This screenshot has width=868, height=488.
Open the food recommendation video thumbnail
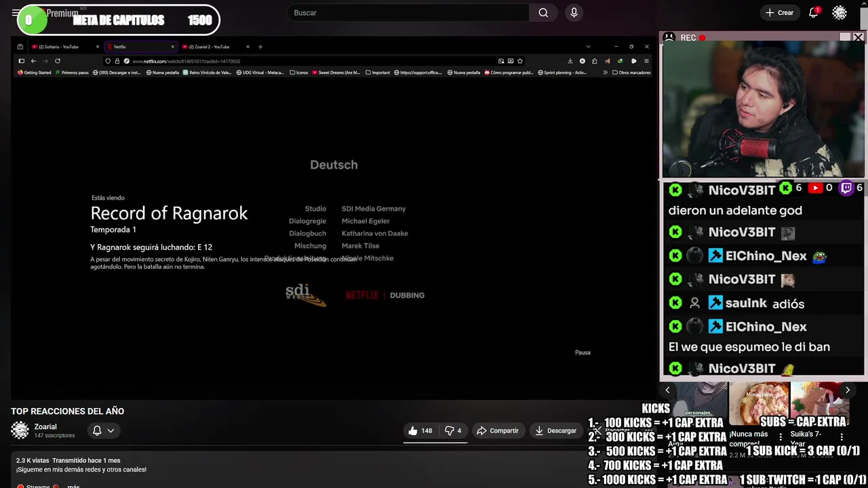click(x=759, y=405)
